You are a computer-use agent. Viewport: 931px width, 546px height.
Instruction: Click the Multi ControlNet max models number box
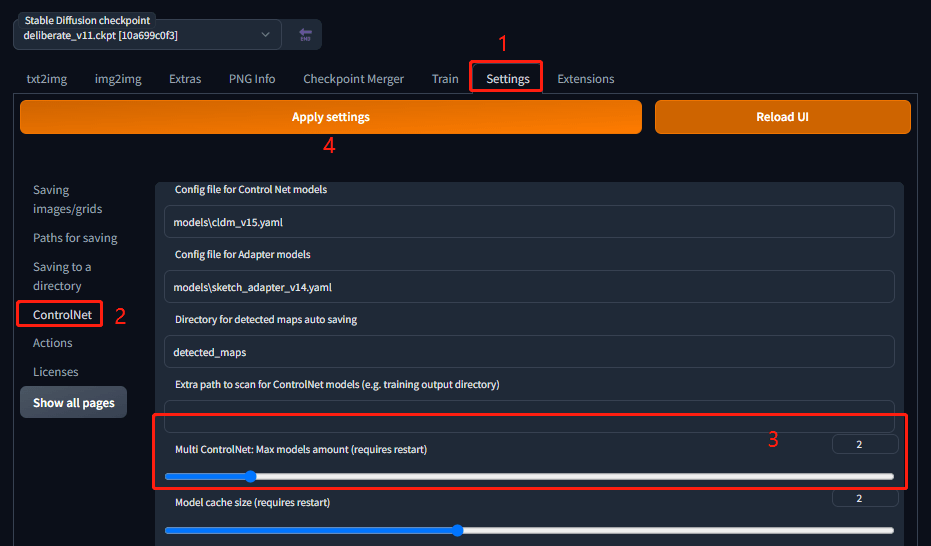(x=865, y=445)
